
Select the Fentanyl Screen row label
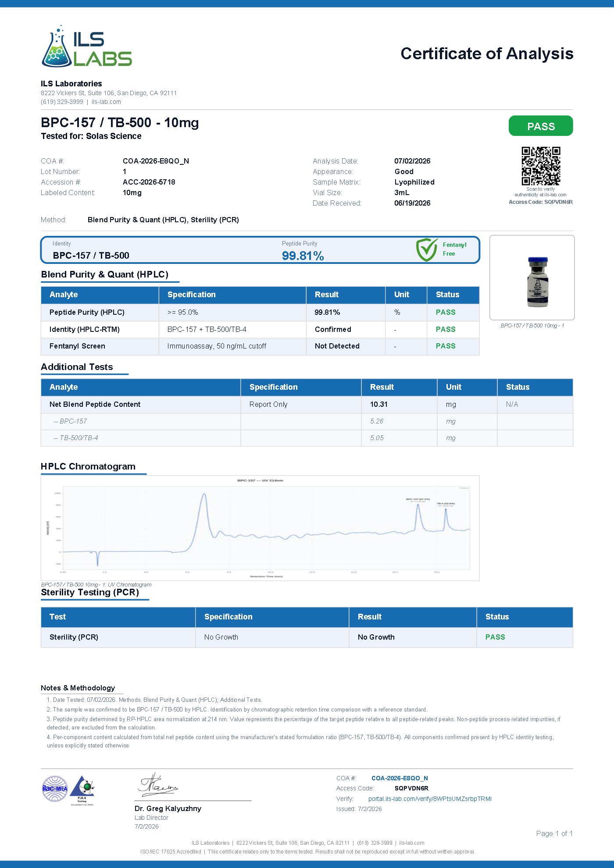tap(77, 346)
